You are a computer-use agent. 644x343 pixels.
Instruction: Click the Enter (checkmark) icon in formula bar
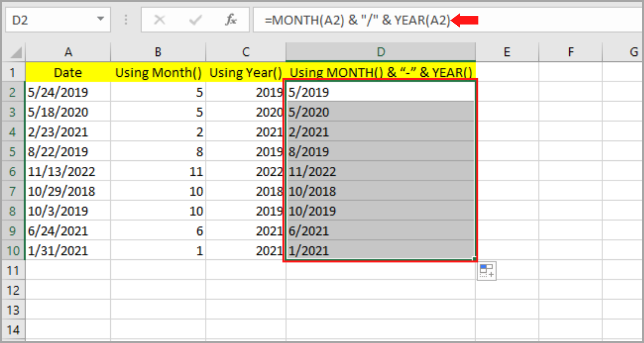(196, 20)
